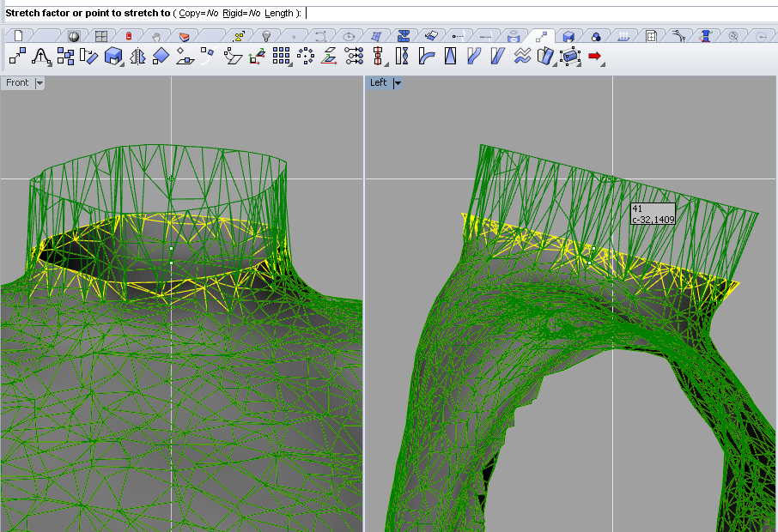
Task: Click the Mirror tool icon
Action: point(137,57)
